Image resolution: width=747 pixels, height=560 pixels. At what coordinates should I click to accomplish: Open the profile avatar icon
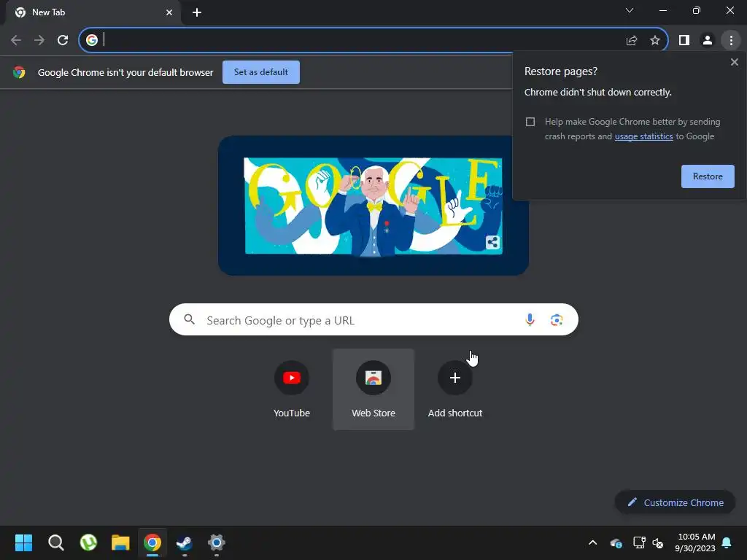708,40
